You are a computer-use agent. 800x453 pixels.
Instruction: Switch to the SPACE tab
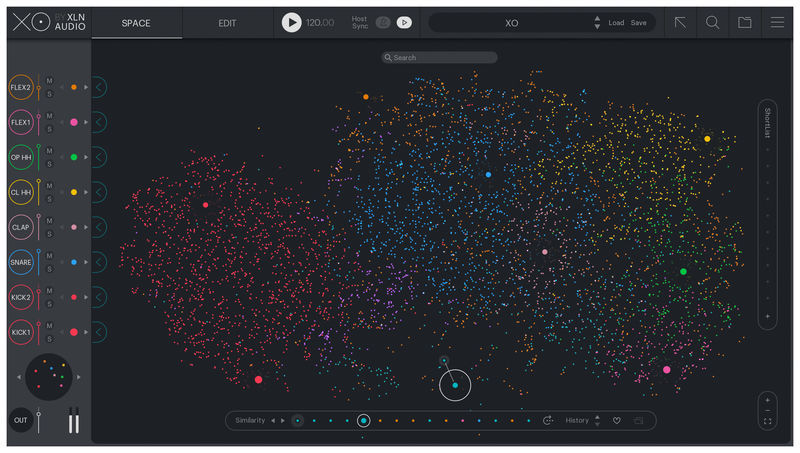pos(136,23)
